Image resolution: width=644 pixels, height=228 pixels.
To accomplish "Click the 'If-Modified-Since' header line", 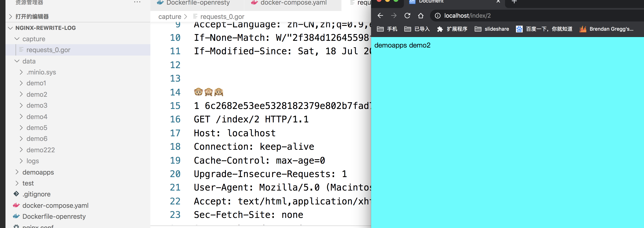I will [x=282, y=51].
